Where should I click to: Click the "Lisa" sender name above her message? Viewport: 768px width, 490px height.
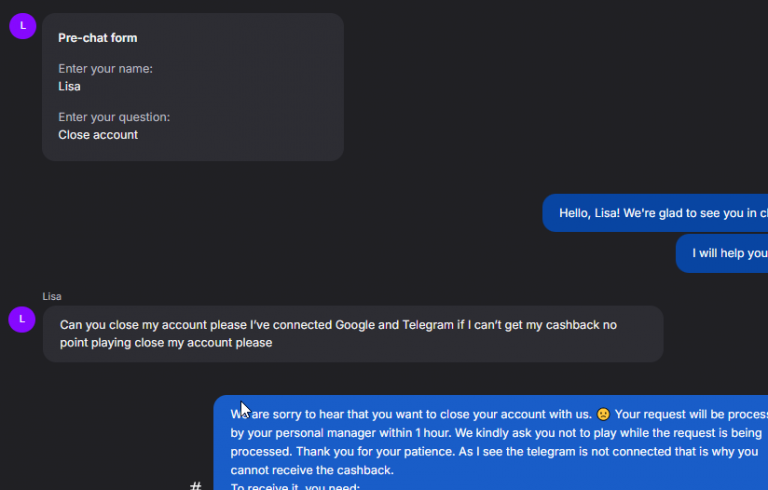(52, 296)
